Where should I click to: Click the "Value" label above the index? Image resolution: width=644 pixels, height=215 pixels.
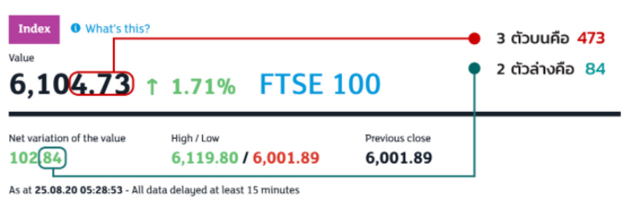click(x=21, y=58)
